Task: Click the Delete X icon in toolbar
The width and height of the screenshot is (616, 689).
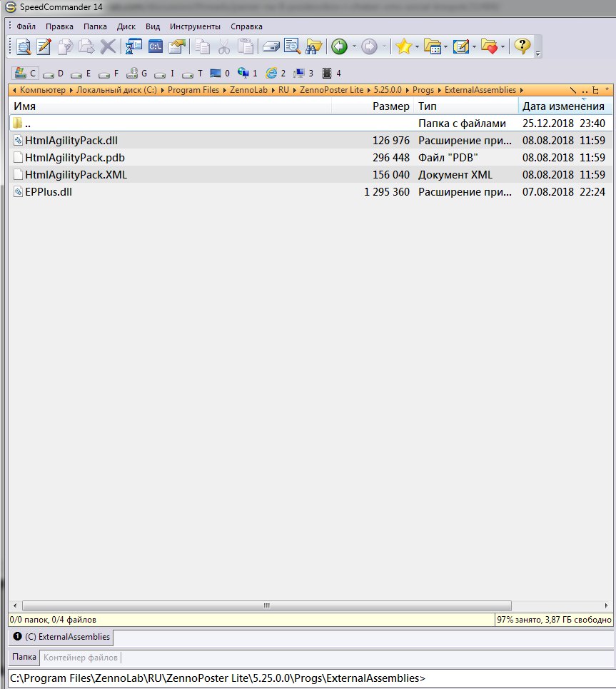Action: click(108, 46)
